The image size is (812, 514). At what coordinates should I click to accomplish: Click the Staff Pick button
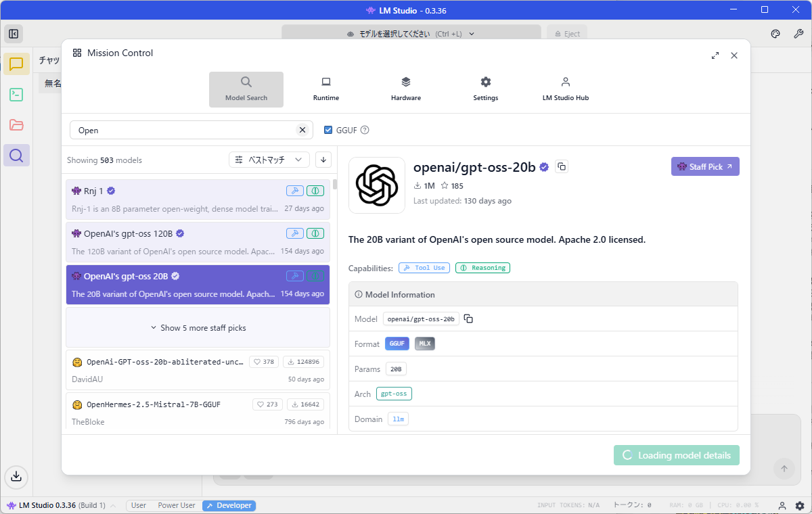[x=705, y=166]
